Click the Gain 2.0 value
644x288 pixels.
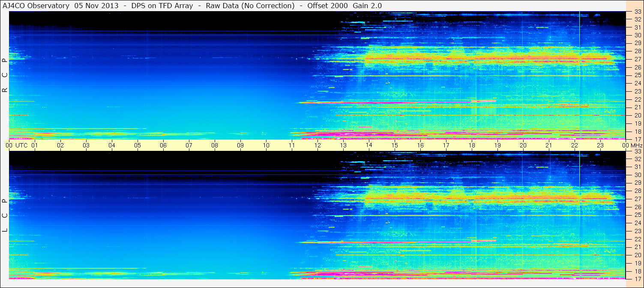(368, 6)
